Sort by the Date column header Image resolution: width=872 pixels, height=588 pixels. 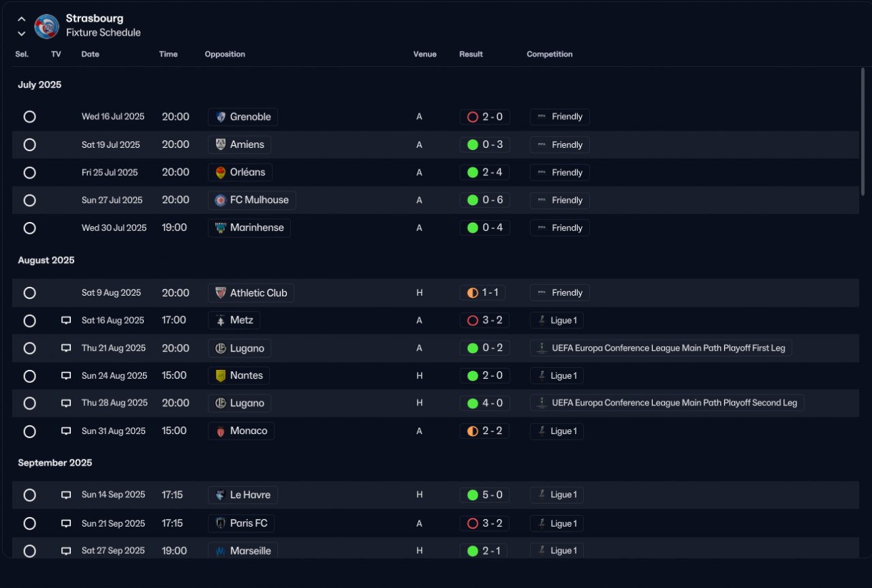point(90,54)
